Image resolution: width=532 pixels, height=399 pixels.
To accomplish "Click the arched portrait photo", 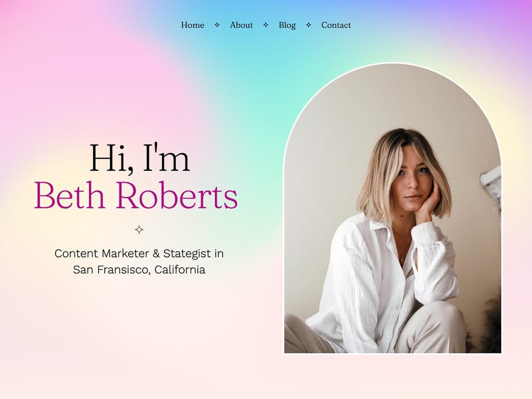I will tap(393, 208).
